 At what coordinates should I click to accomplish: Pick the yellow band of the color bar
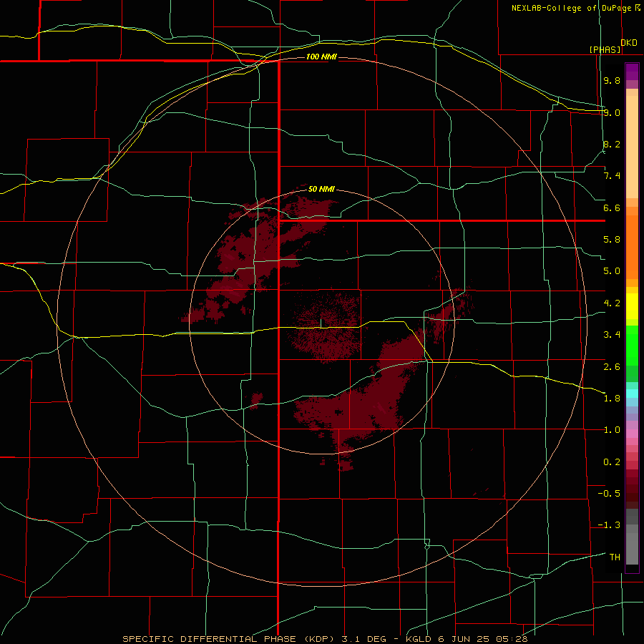(x=632, y=306)
